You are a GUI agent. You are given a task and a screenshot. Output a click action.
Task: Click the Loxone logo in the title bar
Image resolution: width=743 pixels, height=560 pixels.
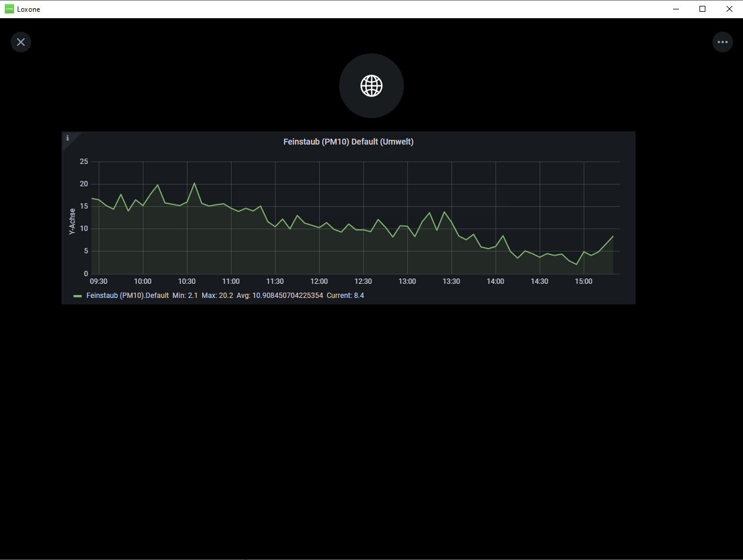click(9, 9)
